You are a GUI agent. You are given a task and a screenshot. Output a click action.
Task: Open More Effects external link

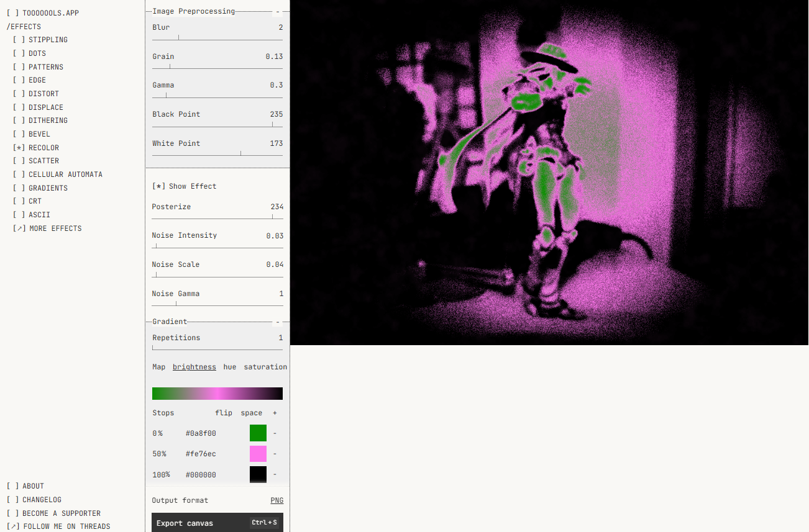[48, 228]
